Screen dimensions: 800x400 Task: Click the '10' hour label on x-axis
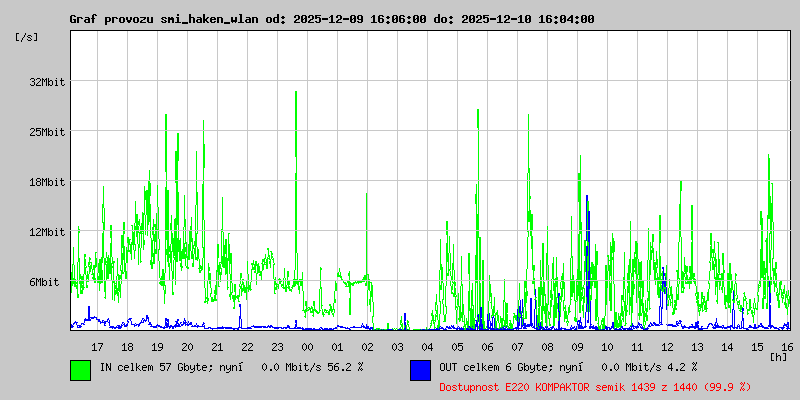click(608, 347)
